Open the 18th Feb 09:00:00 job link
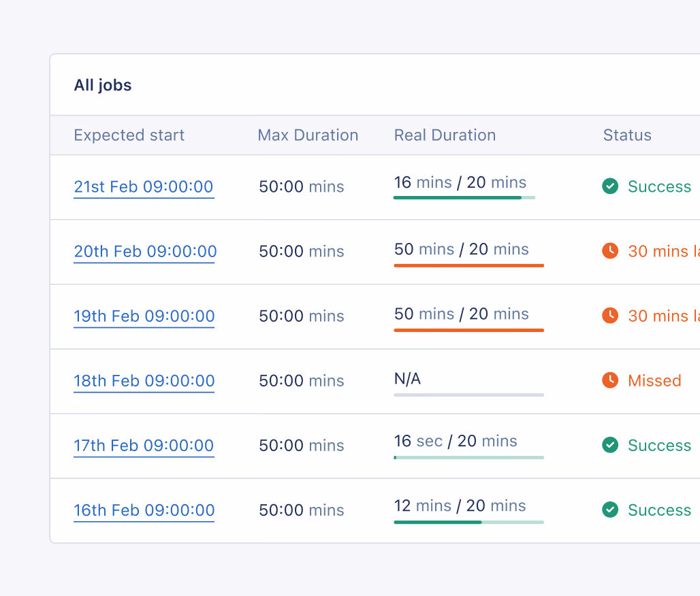This screenshot has width=700, height=596. (144, 381)
